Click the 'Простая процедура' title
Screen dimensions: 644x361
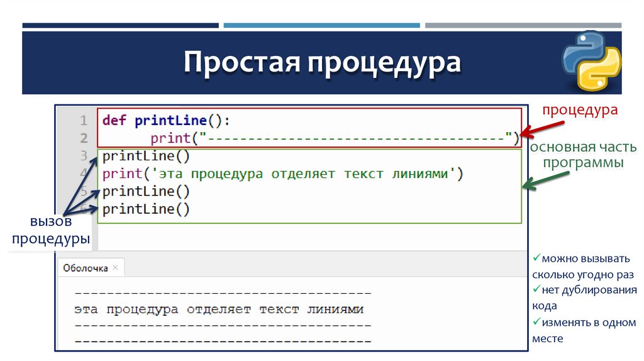[x=322, y=62]
